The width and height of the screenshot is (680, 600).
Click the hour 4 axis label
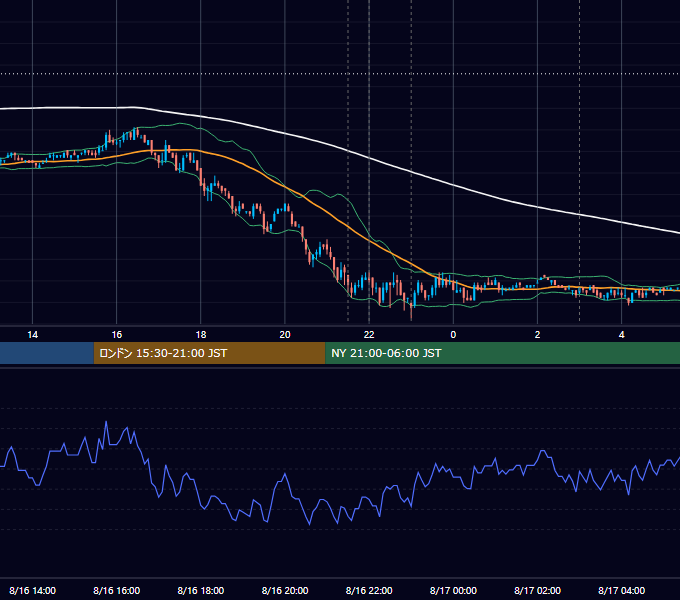pos(621,335)
